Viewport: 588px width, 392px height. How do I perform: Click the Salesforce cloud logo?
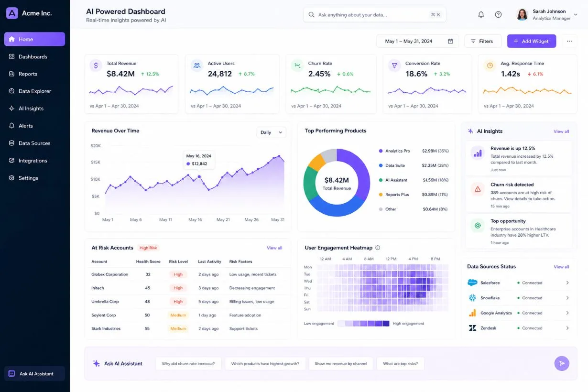(472, 283)
